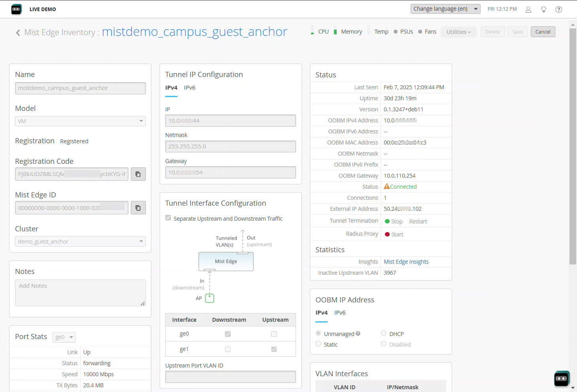The height and width of the screenshot is (392, 577).
Task: Click the OOBM Gateway value 10.0.110.254
Action: (x=400, y=176)
